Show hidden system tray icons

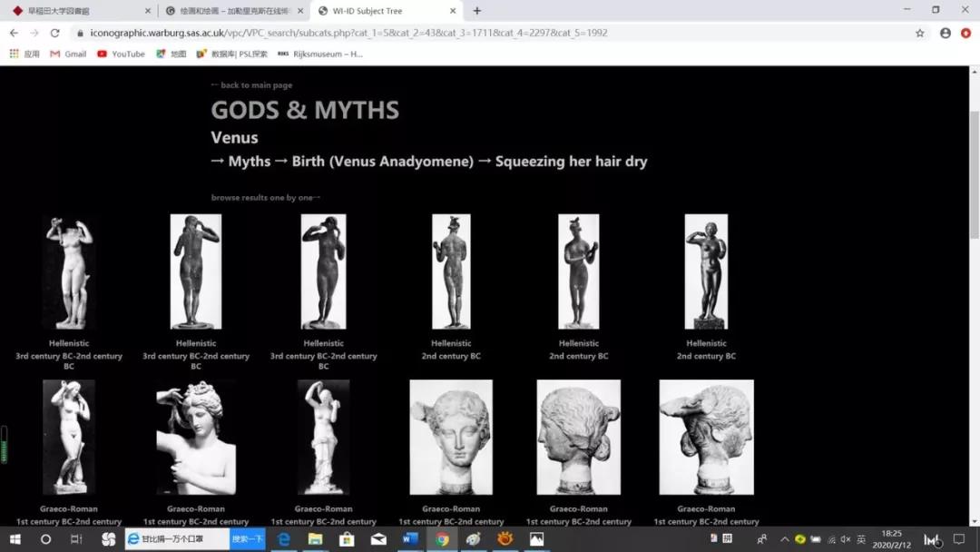785,539
